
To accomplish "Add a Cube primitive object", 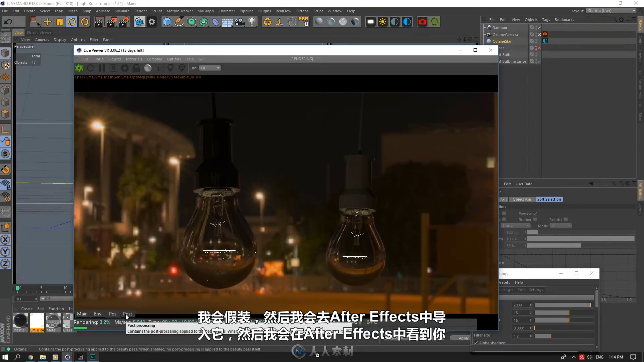I will click(x=167, y=22).
